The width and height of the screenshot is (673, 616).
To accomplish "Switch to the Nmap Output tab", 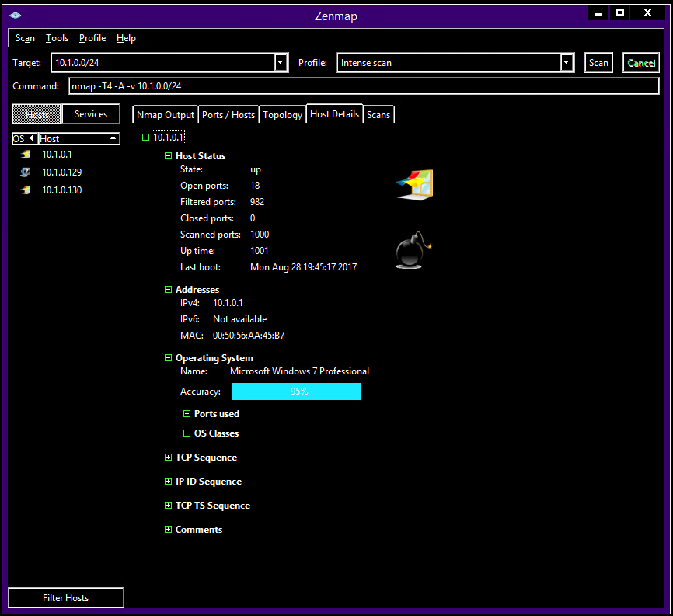I will (x=166, y=114).
